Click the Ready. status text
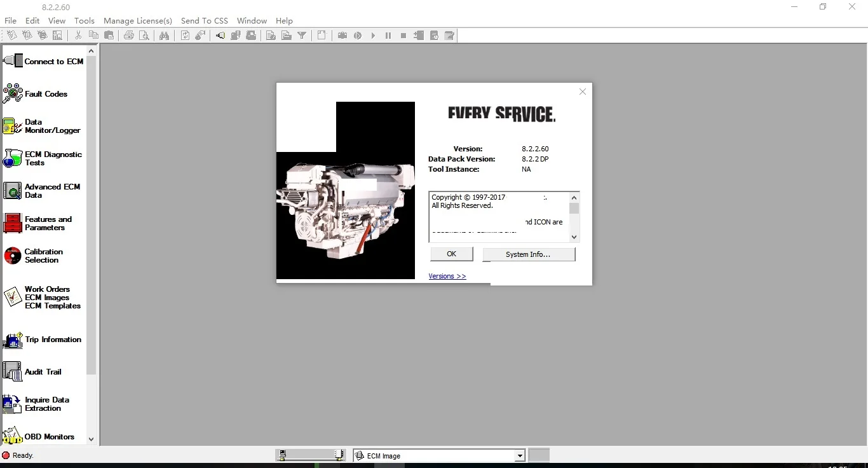This screenshot has height=468, width=868. click(24, 455)
